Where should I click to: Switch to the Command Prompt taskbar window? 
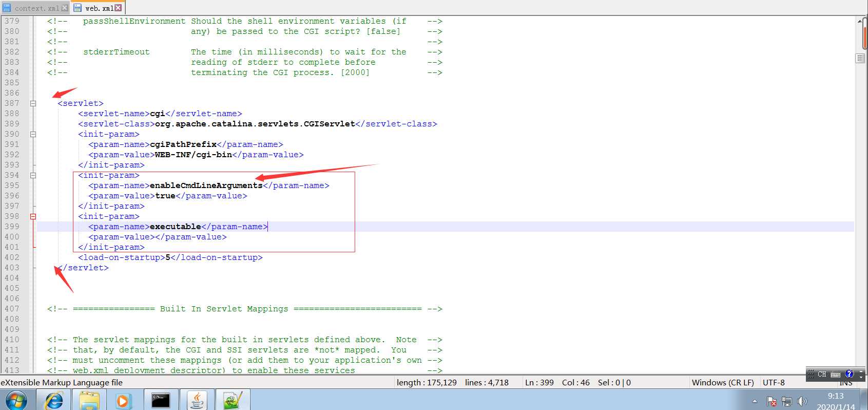point(161,400)
